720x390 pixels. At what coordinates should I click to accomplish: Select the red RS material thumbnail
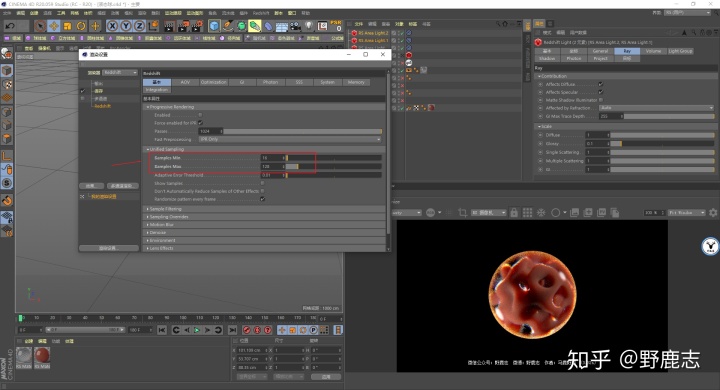[x=42, y=356]
